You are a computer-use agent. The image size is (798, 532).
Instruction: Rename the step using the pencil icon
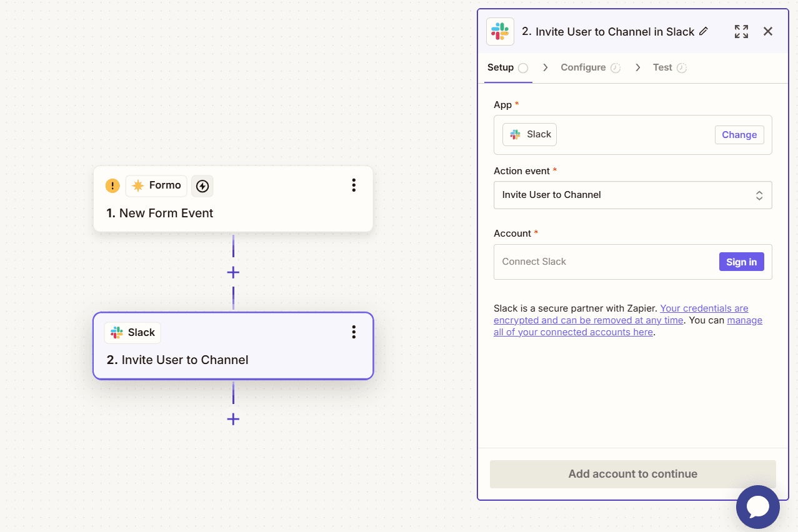pyautogui.click(x=704, y=31)
